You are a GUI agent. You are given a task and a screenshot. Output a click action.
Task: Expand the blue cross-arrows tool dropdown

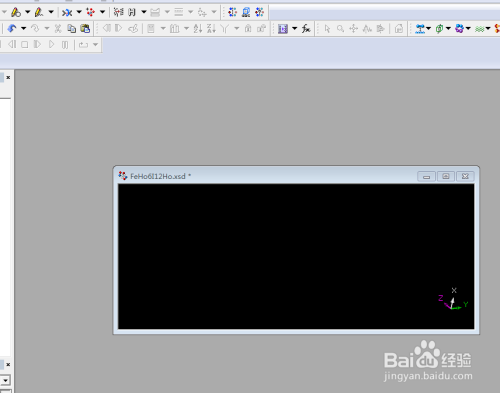(79, 12)
